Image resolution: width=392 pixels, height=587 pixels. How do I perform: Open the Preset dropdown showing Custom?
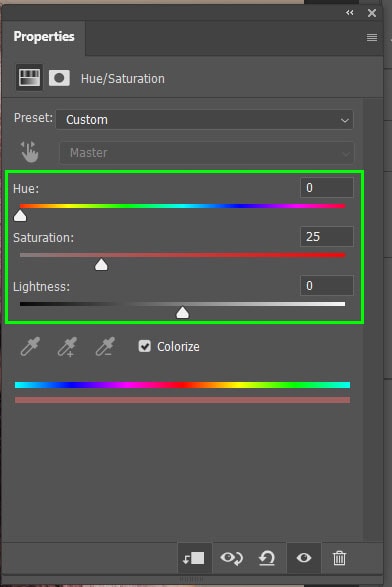(204, 119)
